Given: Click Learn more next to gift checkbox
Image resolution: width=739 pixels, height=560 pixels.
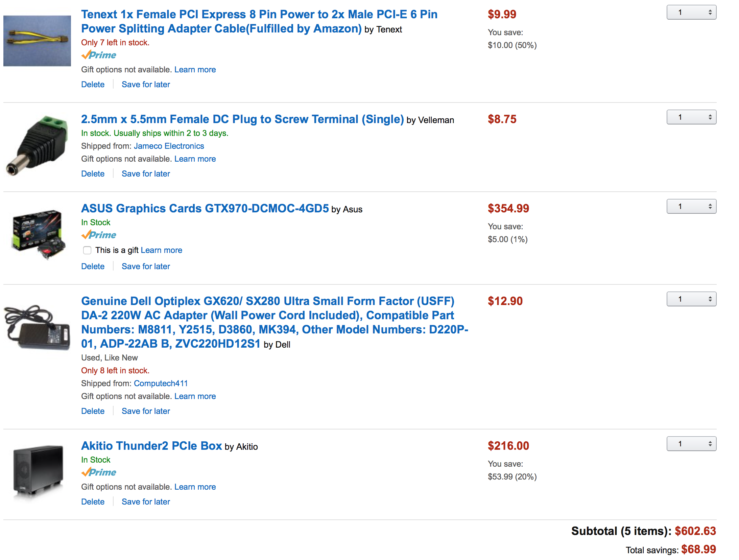Looking at the screenshot, I should click(x=162, y=250).
